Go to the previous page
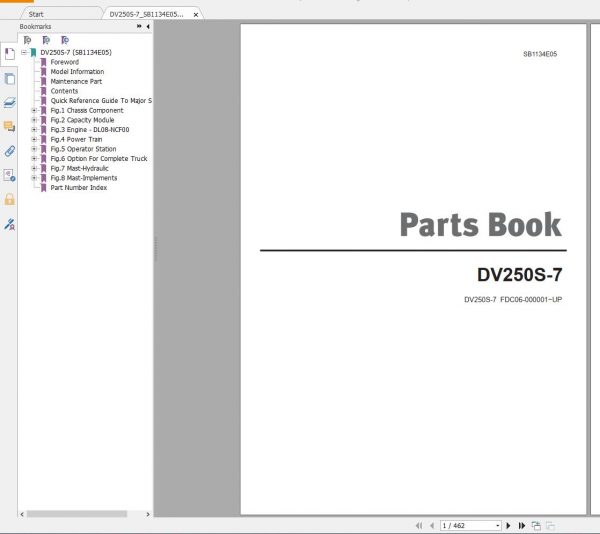600x534 pixels. point(432,526)
